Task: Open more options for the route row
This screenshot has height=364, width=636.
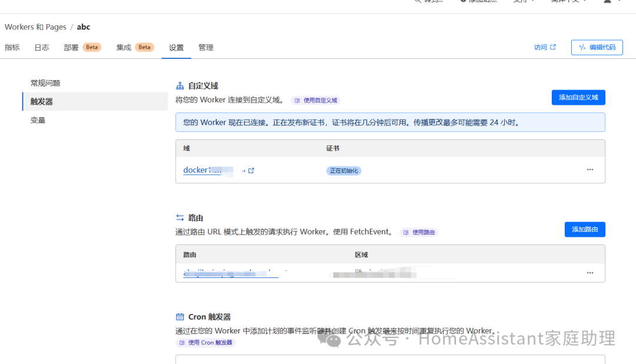Action: click(589, 273)
